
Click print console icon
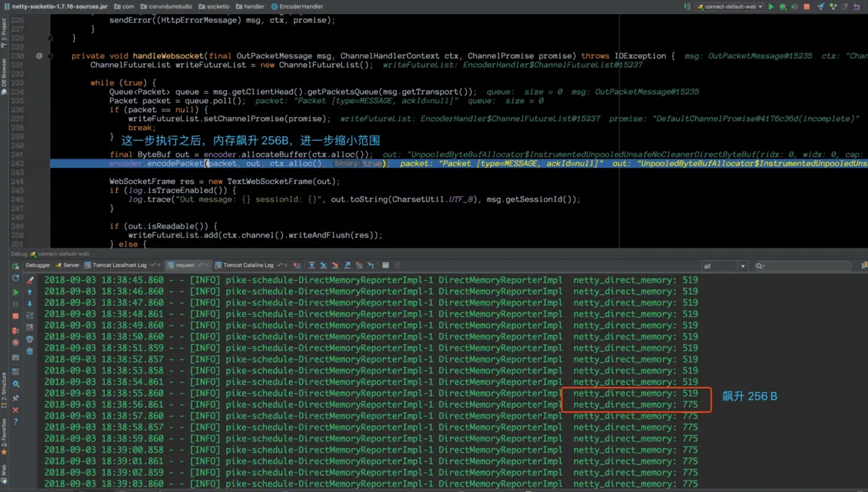tap(29, 339)
